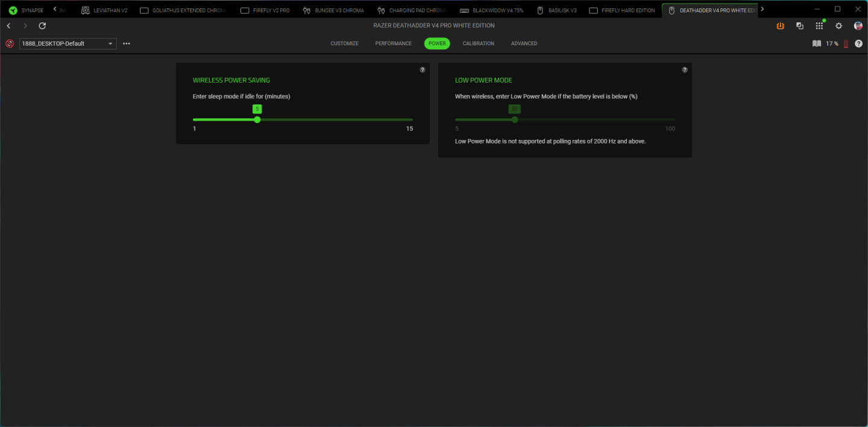Open the profile three-dots options menu
The image size is (868, 427).
point(127,43)
